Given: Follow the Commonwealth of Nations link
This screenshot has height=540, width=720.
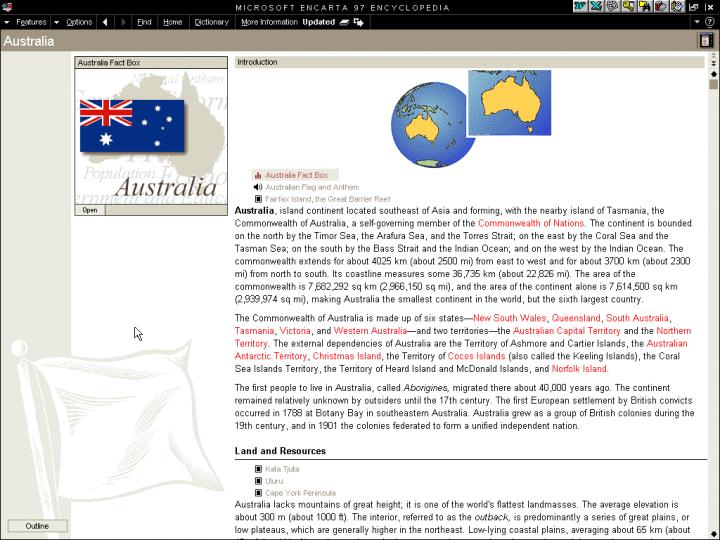Looking at the screenshot, I should 531,223.
